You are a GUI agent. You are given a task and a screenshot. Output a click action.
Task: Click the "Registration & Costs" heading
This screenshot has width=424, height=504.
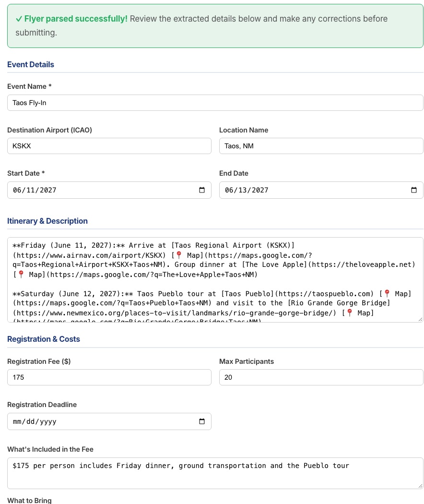click(x=43, y=339)
